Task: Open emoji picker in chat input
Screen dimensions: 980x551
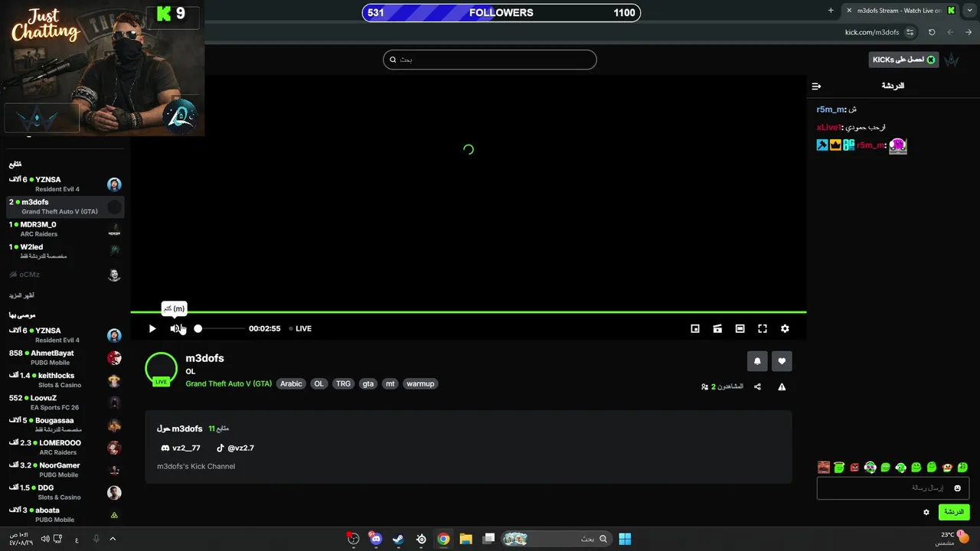Action: pyautogui.click(x=957, y=488)
